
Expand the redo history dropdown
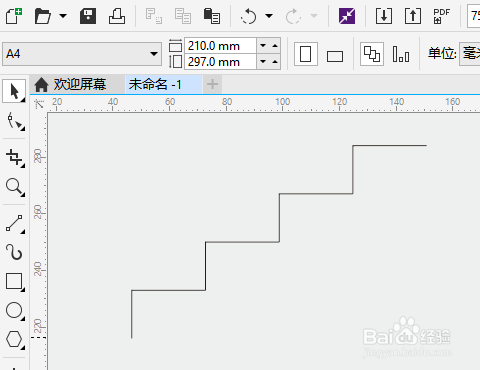pos(314,16)
